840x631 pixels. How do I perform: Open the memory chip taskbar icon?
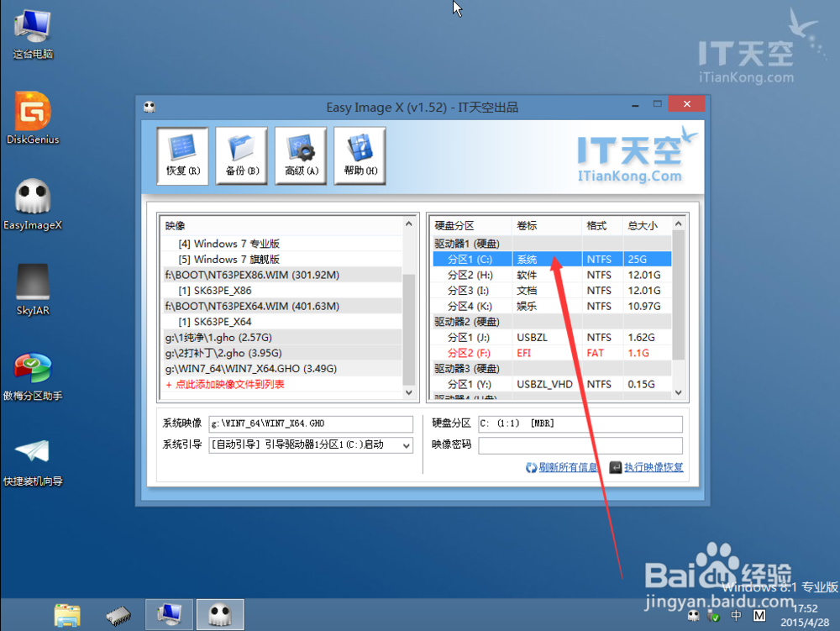(118, 616)
